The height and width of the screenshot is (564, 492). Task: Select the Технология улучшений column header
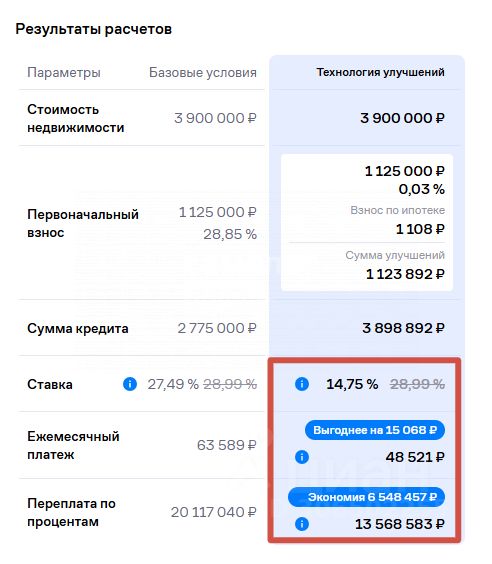click(x=381, y=72)
